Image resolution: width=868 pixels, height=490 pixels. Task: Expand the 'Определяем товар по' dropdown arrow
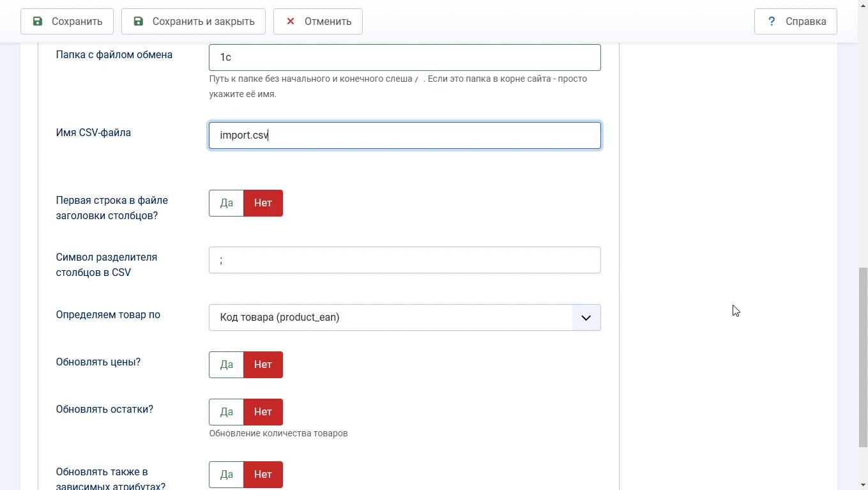[x=586, y=318]
